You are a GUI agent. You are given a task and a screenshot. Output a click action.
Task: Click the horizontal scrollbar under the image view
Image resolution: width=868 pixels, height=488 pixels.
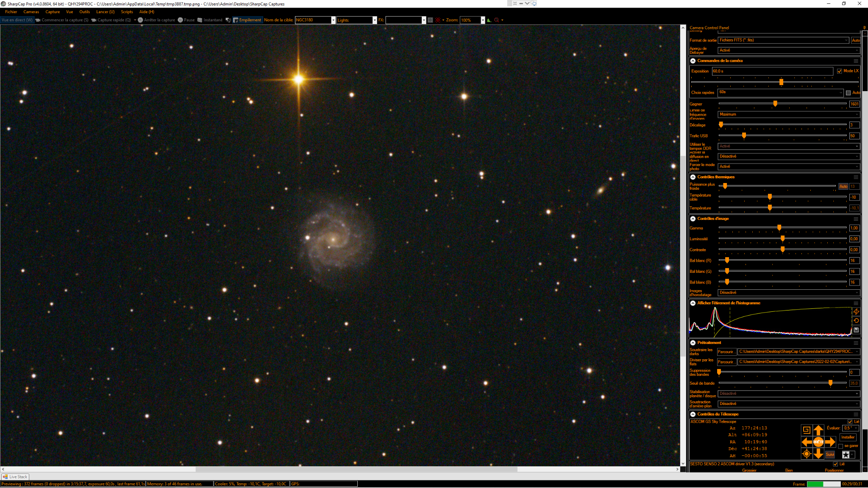tap(340, 469)
